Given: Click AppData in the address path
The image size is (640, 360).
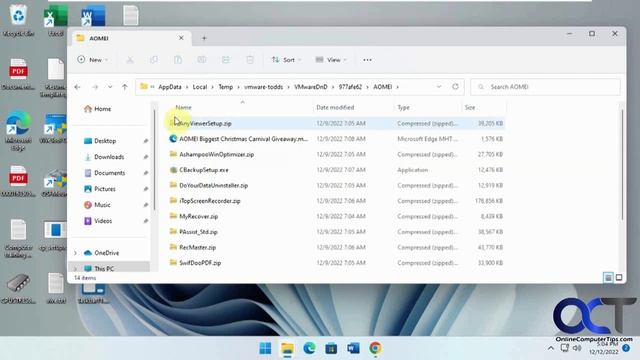Looking at the screenshot, I should (x=170, y=87).
